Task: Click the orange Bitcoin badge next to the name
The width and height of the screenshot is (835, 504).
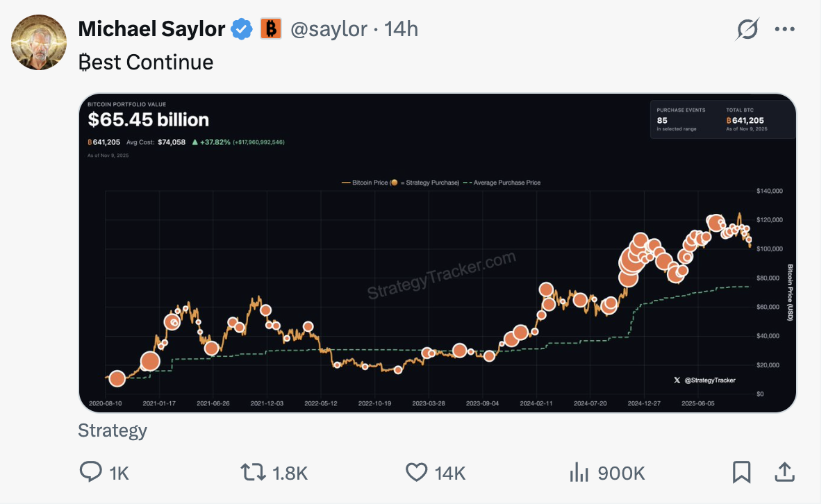Action: click(x=270, y=28)
